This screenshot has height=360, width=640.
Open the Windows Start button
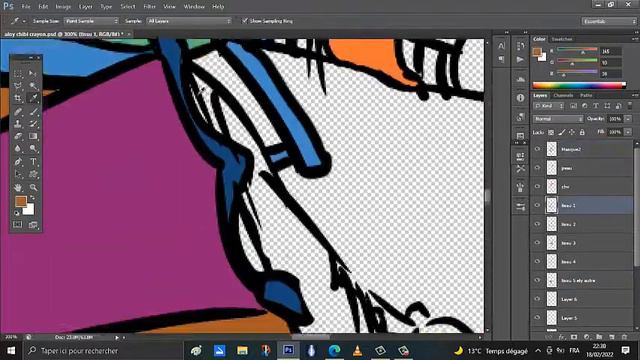[x=11, y=351]
